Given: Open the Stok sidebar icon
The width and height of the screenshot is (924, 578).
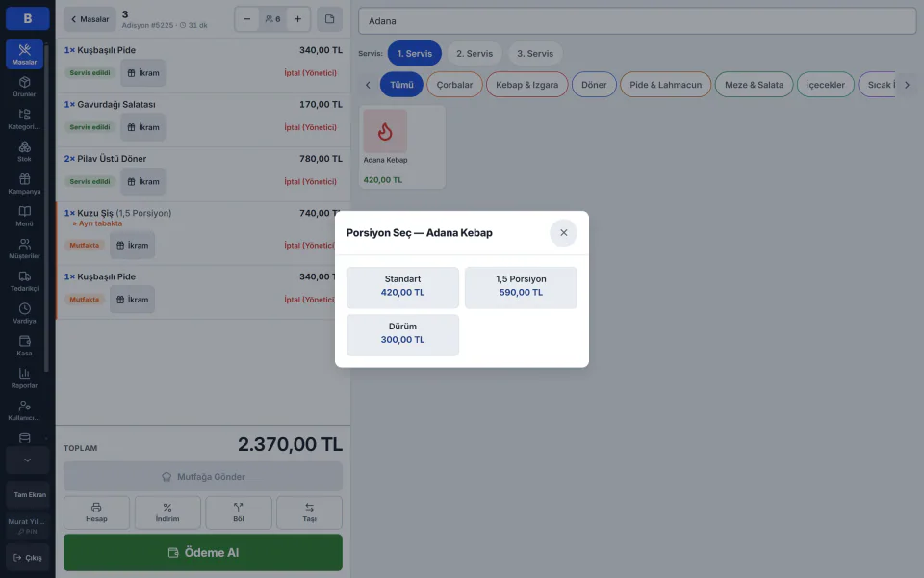Looking at the screenshot, I should click(x=24, y=151).
